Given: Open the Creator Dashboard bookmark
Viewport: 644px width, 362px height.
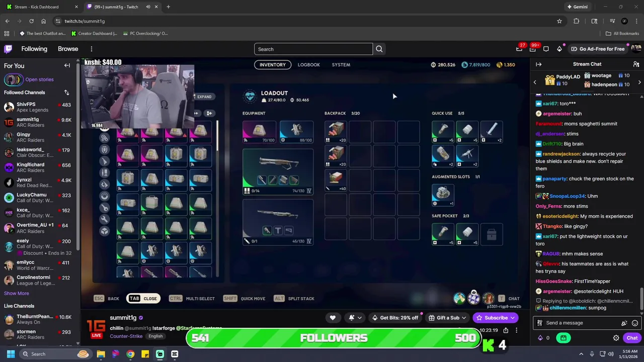Looking at the screenshot, I should [95, 34].
